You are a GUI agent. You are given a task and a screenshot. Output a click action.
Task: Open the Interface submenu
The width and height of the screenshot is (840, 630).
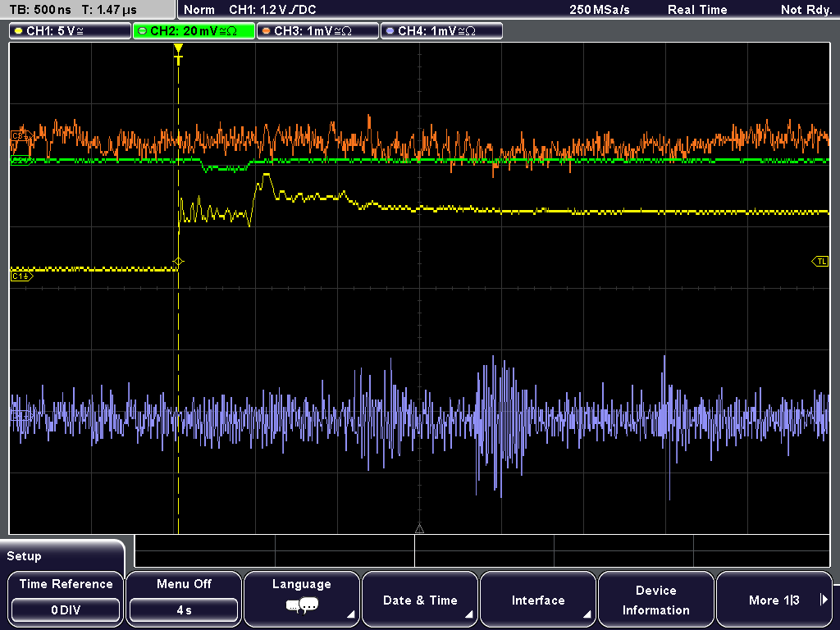[x=538, y=598]
